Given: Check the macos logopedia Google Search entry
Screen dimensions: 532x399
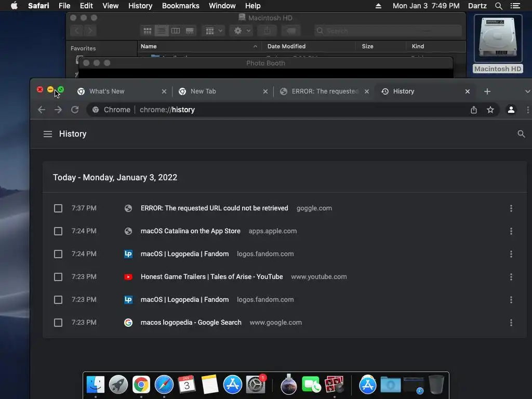Looking at the screenshot, I should [58, 323].
